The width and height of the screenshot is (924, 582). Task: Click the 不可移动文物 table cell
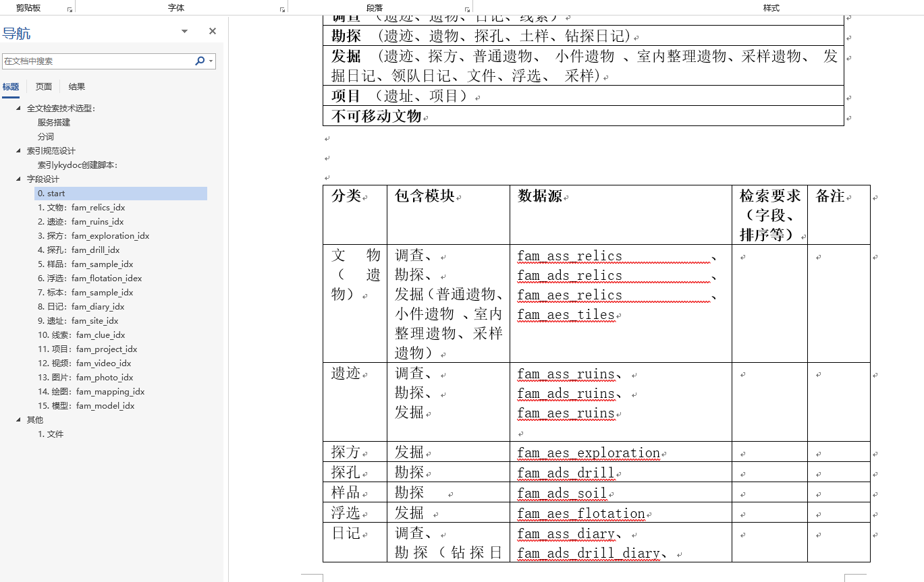click(x=583, y=116)
